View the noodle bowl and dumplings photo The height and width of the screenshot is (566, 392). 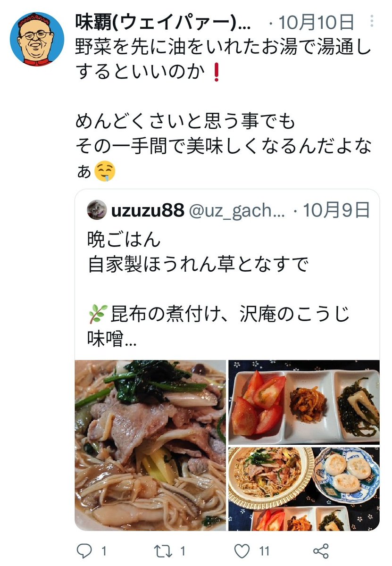click(304, 489)
